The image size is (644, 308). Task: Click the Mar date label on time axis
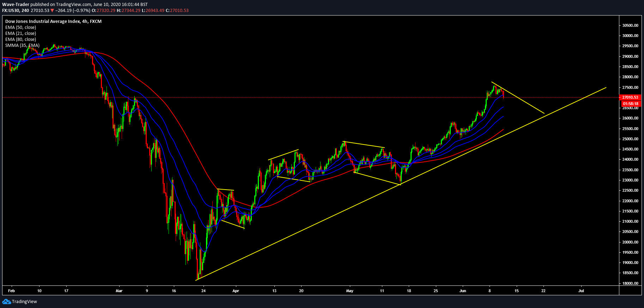point(119,291)
